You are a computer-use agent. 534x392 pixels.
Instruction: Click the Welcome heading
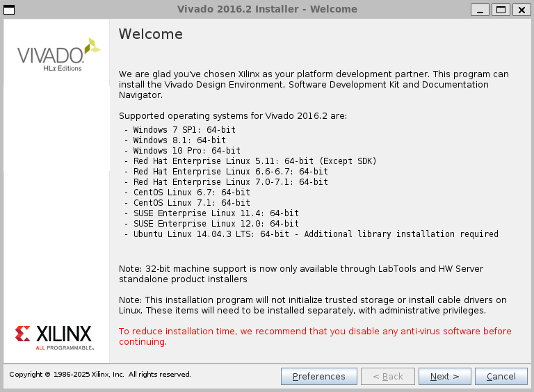[151, 34]
